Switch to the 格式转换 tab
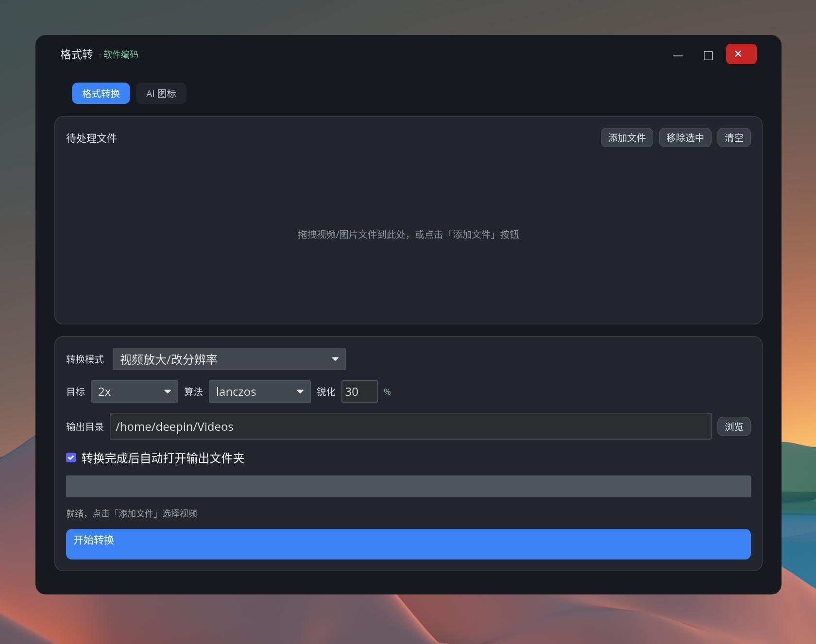Viewport: 816px width, 644px height. point(101,93)
